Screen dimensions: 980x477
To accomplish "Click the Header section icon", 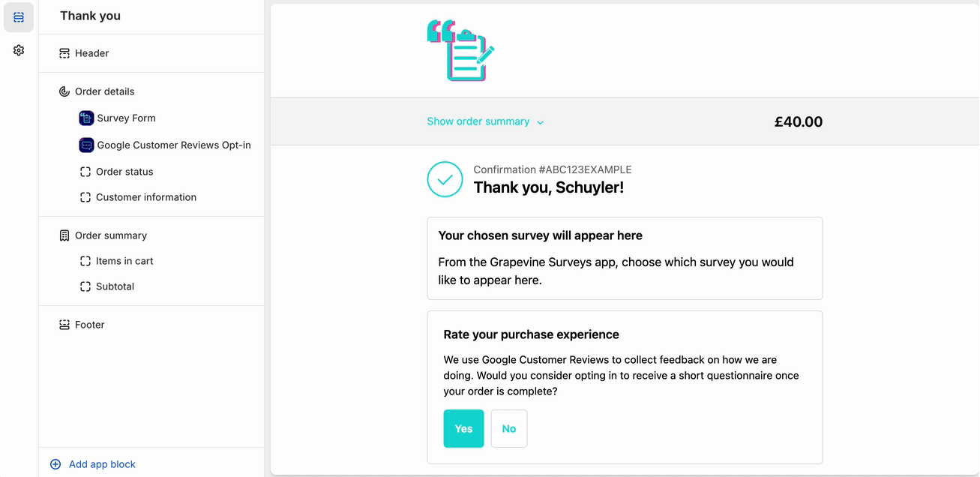I will [x=64, y=54].
